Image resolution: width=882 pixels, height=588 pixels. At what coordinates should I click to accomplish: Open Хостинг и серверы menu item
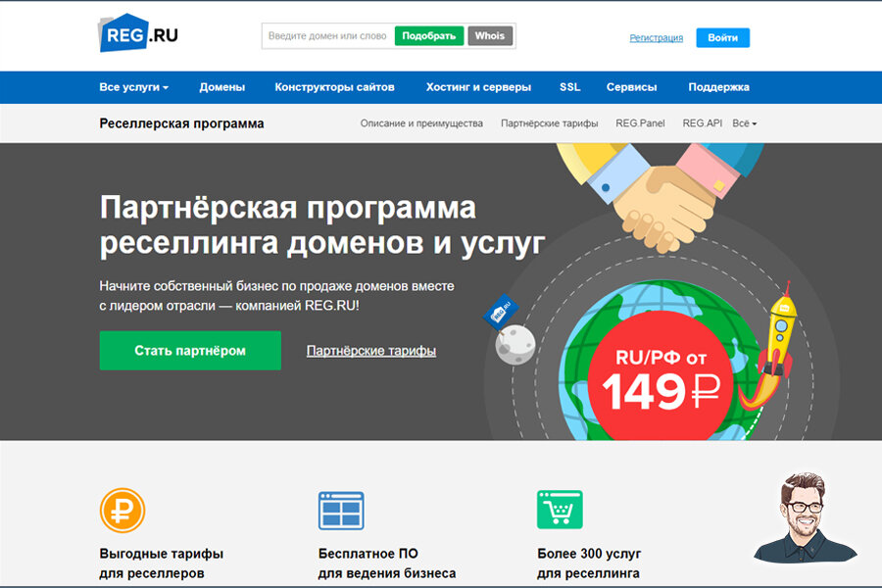tap(478, 87)
